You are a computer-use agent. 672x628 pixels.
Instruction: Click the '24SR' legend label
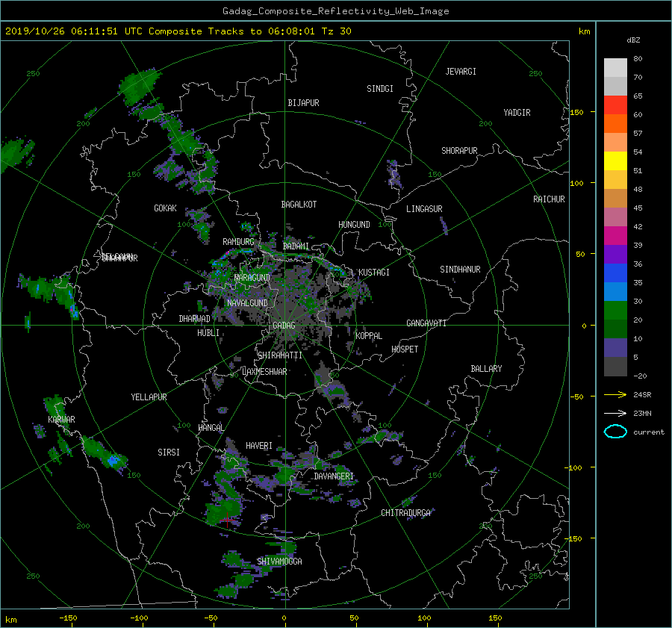[x=642, y=394]
